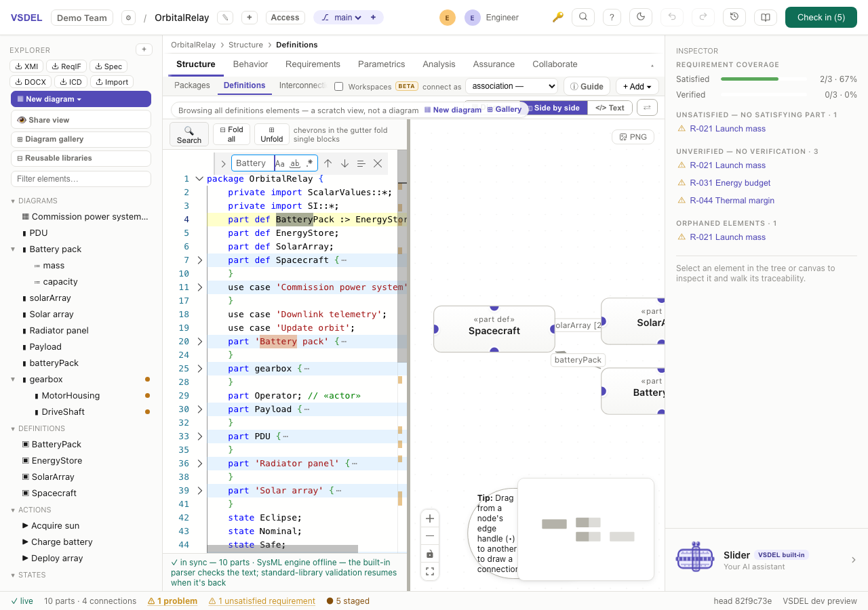Click the plus button in the Explorer header
The width and height of the screenshot is (868, 610).
click(144, 49)
